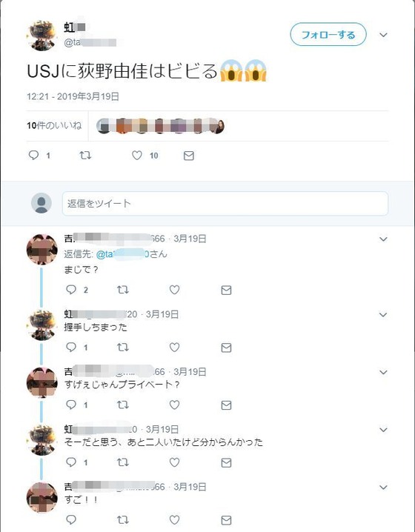The height and width of the screenshot is (532, 415).
Task: Click into the 返信をツイート reply field
Action: pyautogui.click(x=225, y=203)
